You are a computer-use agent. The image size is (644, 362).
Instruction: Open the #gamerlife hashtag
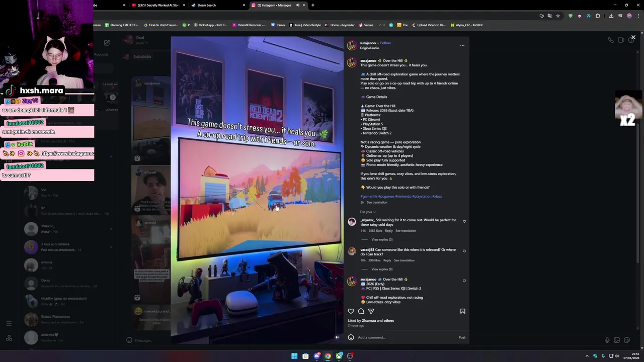369,197
